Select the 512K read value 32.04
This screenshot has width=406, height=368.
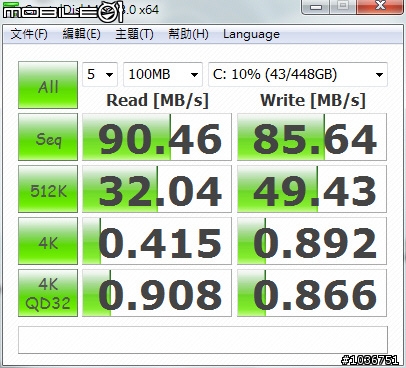tap(157, 189)
